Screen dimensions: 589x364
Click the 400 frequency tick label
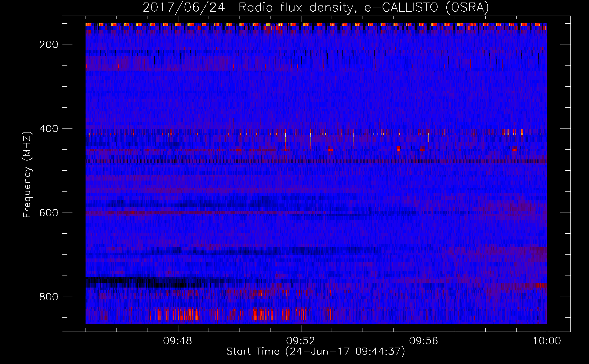pos(49,128)
